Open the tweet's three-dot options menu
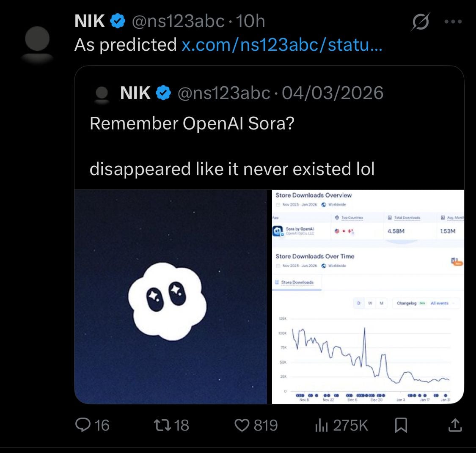 pos(454,21)
